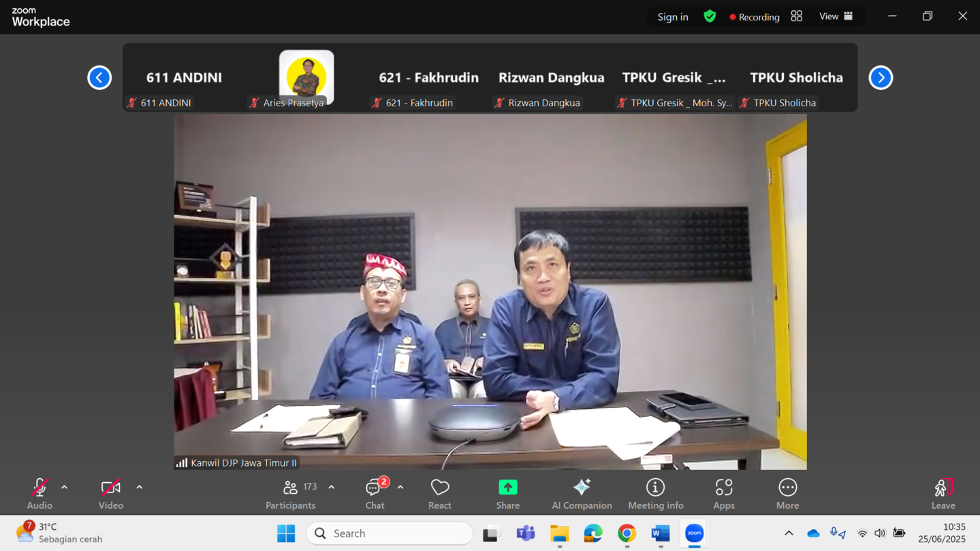This screenshot has height=551, width=980.
Task: Open the Chat panel
Action: 375,493
